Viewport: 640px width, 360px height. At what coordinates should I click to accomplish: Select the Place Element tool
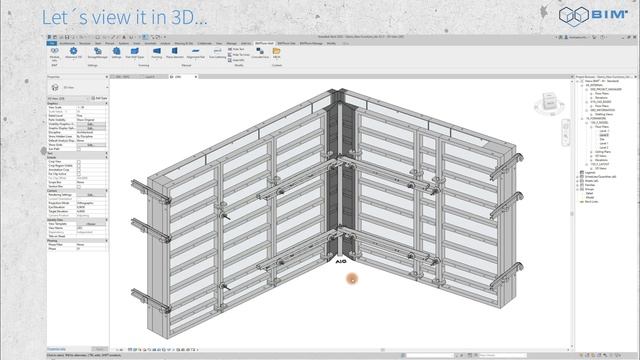pos(175,53)
